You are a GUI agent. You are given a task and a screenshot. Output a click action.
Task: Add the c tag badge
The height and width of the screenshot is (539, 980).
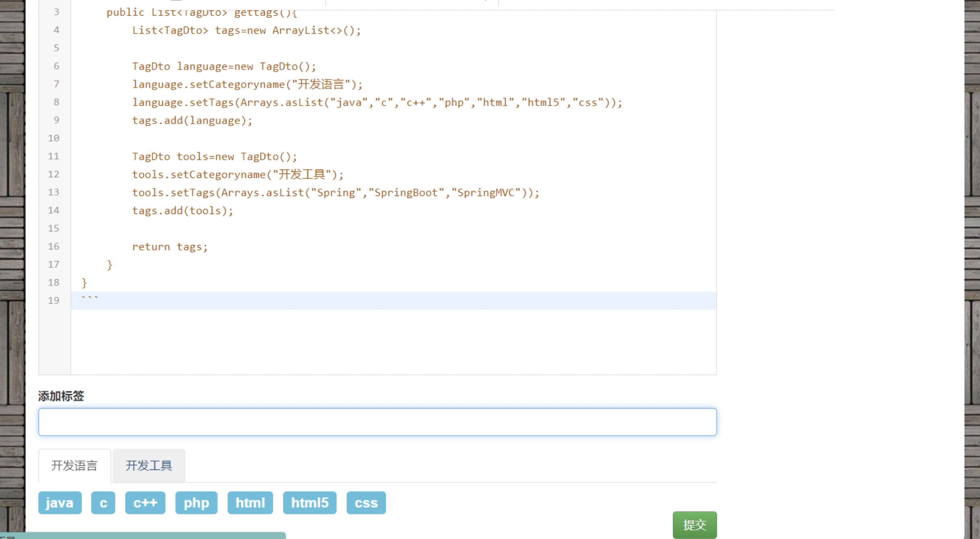click(x=103, y=502)
